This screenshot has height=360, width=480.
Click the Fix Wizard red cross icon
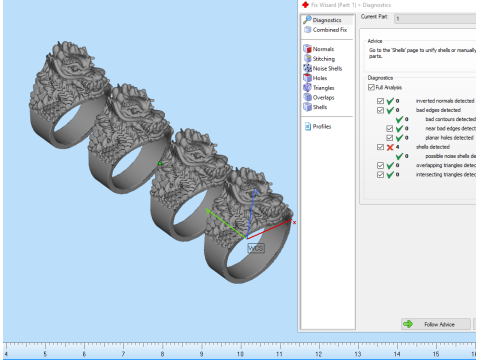coord(305,5)
